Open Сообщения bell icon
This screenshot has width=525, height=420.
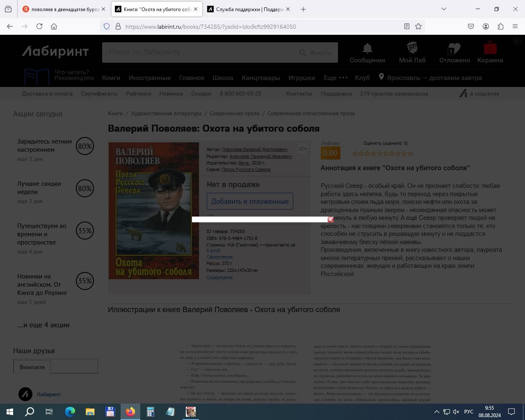(x=367, y=52)
